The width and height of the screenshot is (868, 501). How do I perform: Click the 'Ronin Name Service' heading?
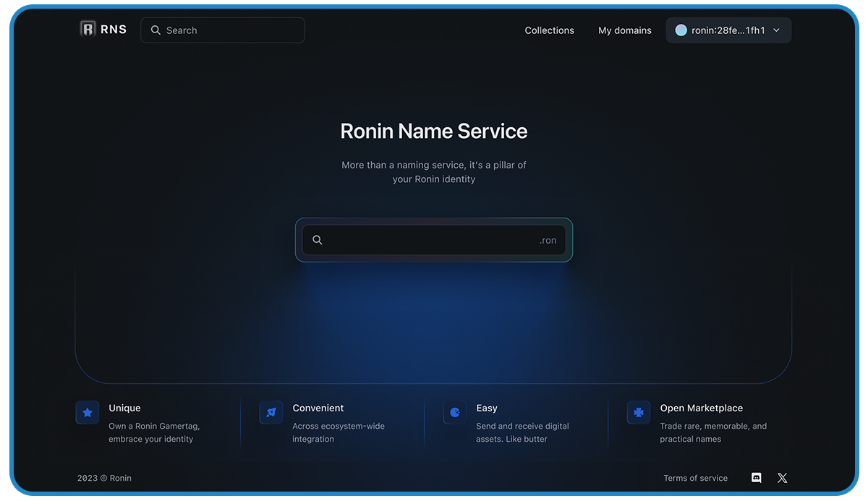[x=434, y=131]
